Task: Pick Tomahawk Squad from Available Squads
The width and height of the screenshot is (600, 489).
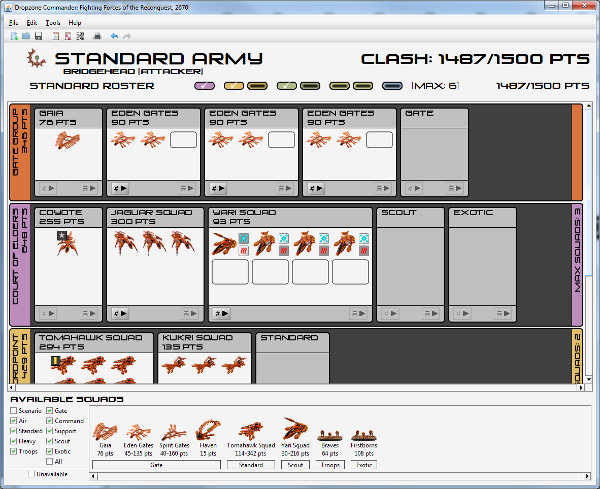Action: click(251, 440)
